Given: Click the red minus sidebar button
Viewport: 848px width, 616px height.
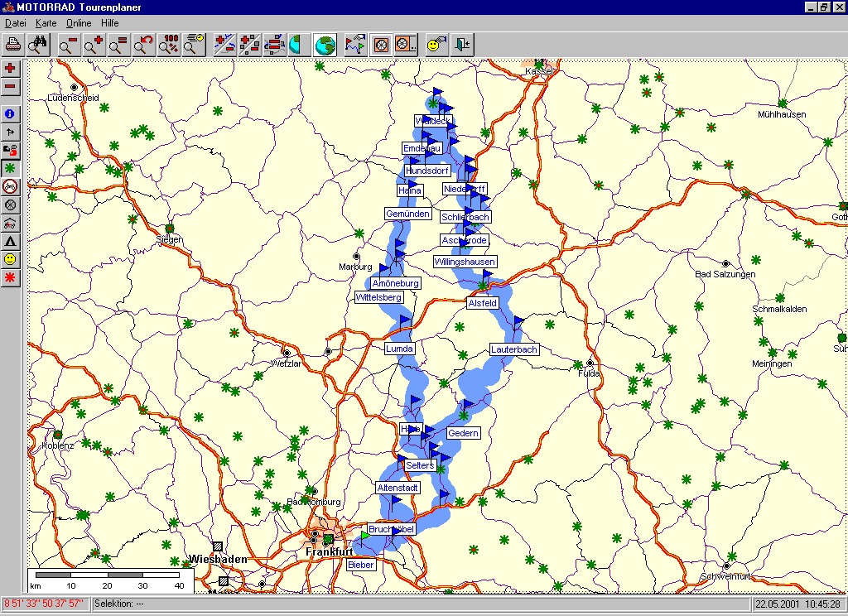Looking at the screenshot, I should click(10, 86).
